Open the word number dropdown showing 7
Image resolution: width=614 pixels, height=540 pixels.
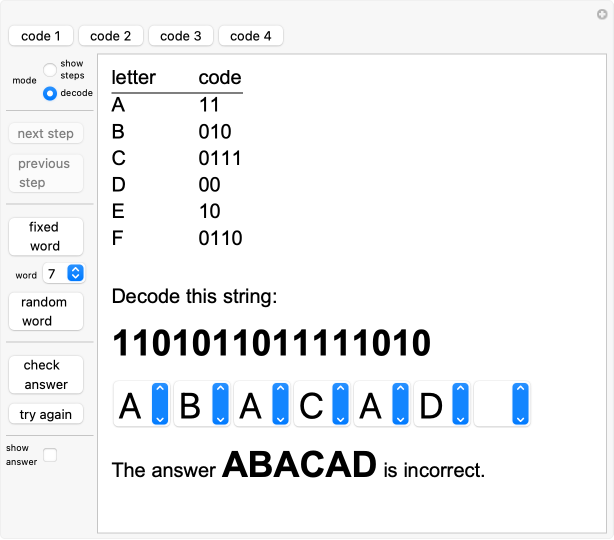pos(65,273)
